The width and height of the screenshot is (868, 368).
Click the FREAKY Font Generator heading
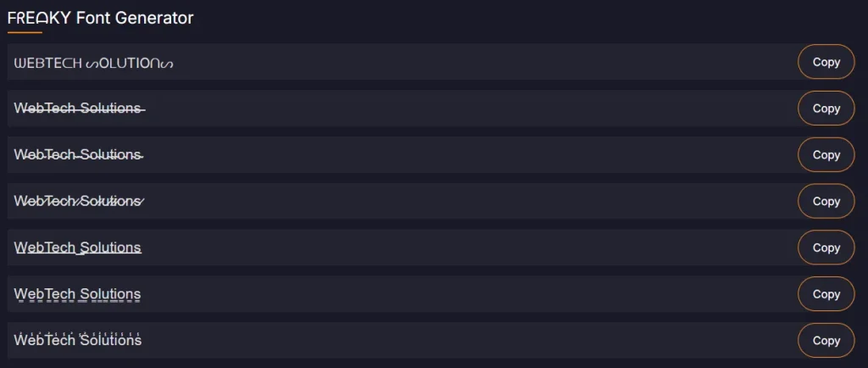pyautogui.click(x=100, y=18)
